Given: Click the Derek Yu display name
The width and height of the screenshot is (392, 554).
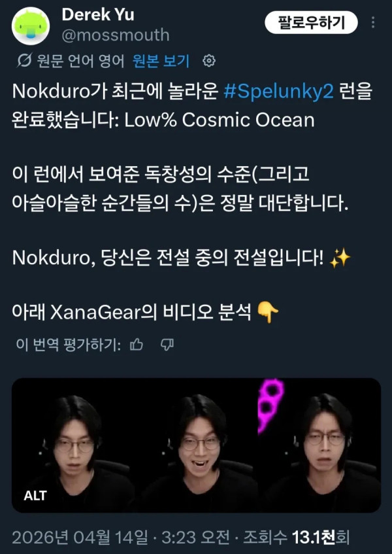Looking at the screenshot, I should (98, 15).
